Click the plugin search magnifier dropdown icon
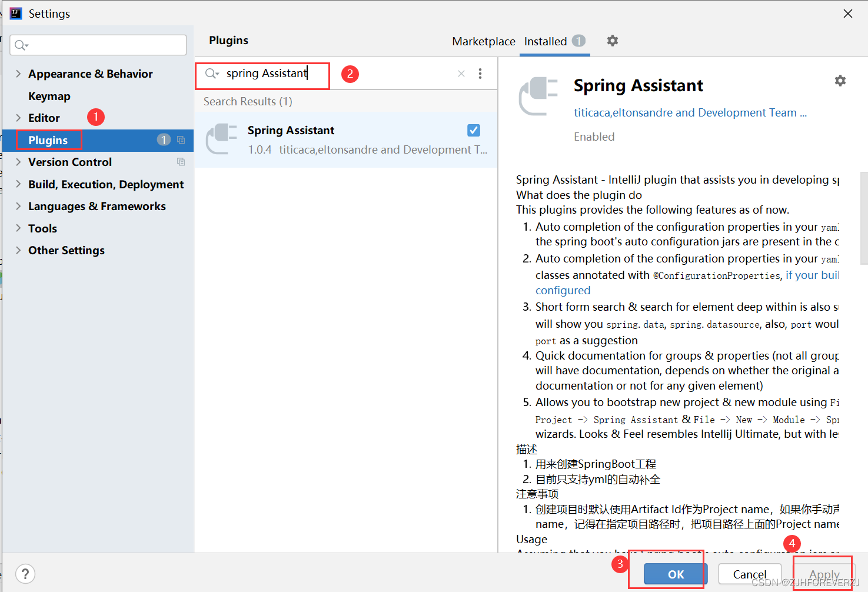 click(212, 74)
